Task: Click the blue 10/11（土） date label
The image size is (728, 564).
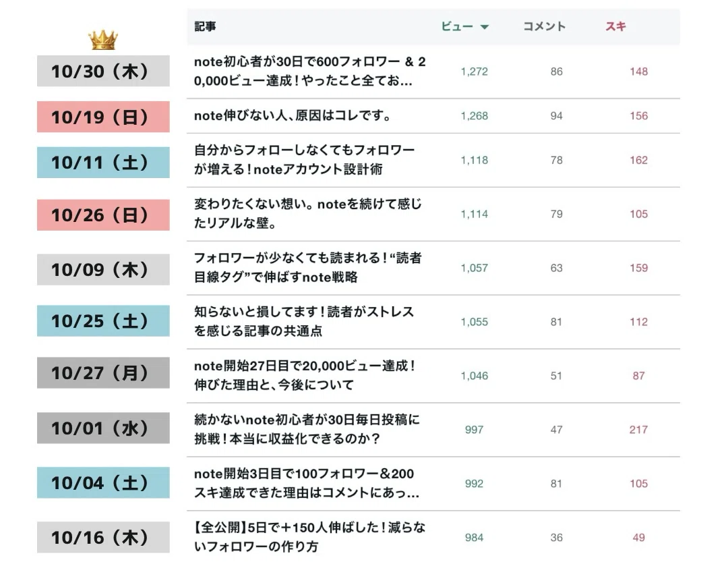Action: click(103, 163)
